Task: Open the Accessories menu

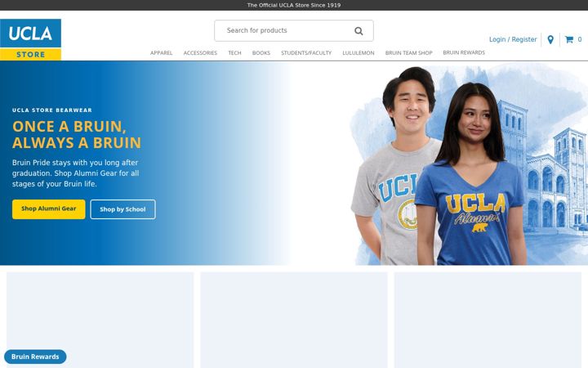Action: (x=200, y=53)
